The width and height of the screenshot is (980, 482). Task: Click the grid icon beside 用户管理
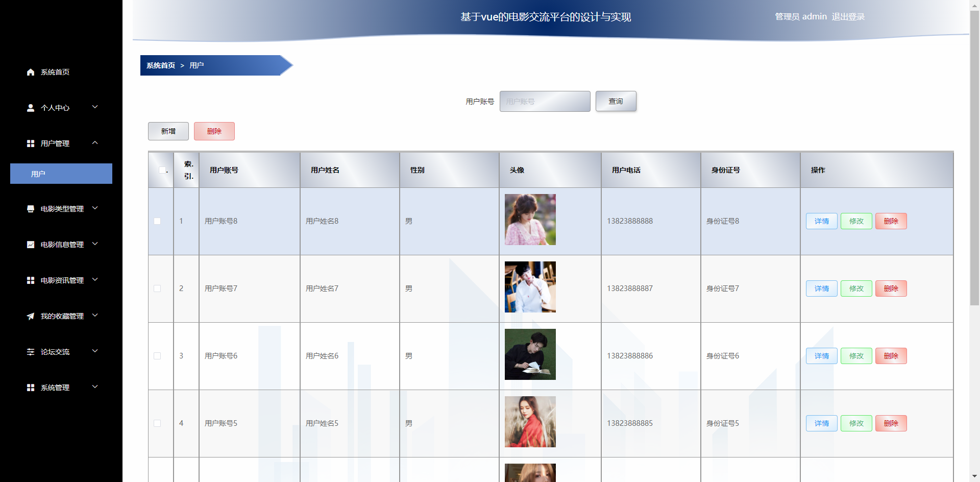pyautogui.click(x=31, y=143)
